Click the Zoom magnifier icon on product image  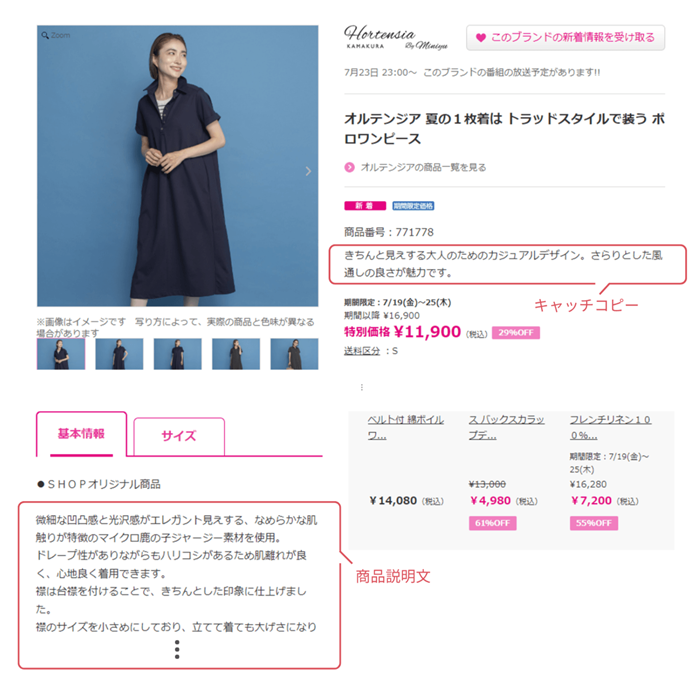[x=45, y=35]
